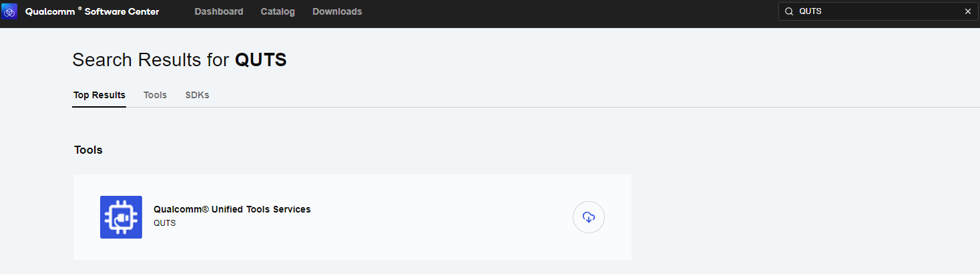Click the registered symbol in the app title
This screenshot has width=980, height=274.
point(79,9)
